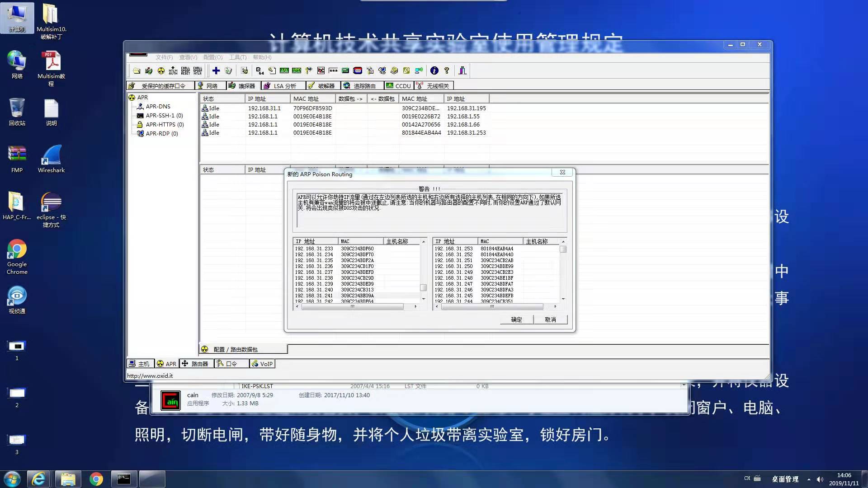The width and height of the screenshot is (868, 488).
Task: Select host 192.168.31.241 in left list
Action: click(x=314, y=296)
